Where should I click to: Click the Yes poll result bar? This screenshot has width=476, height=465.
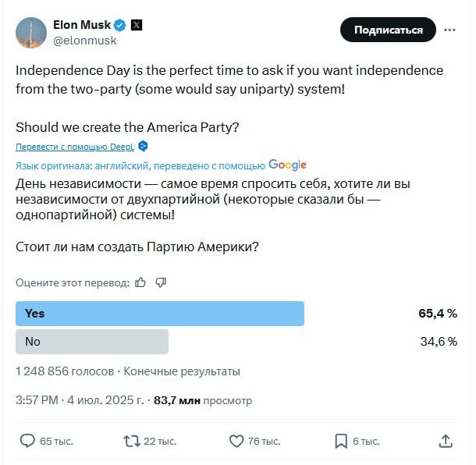pos(160,314)
